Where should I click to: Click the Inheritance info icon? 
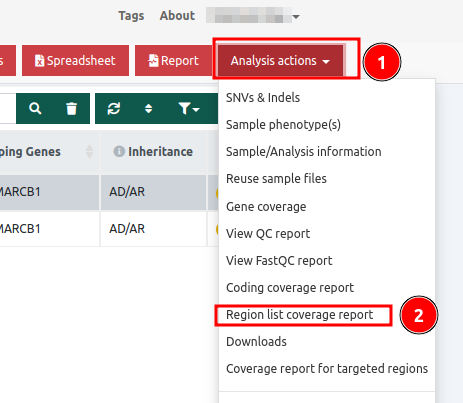(119, 151)
